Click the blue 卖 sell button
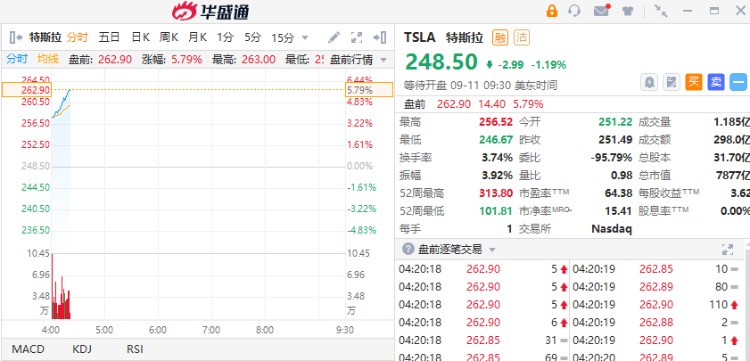Screen dimensions: 750x361 click(716, 82)
